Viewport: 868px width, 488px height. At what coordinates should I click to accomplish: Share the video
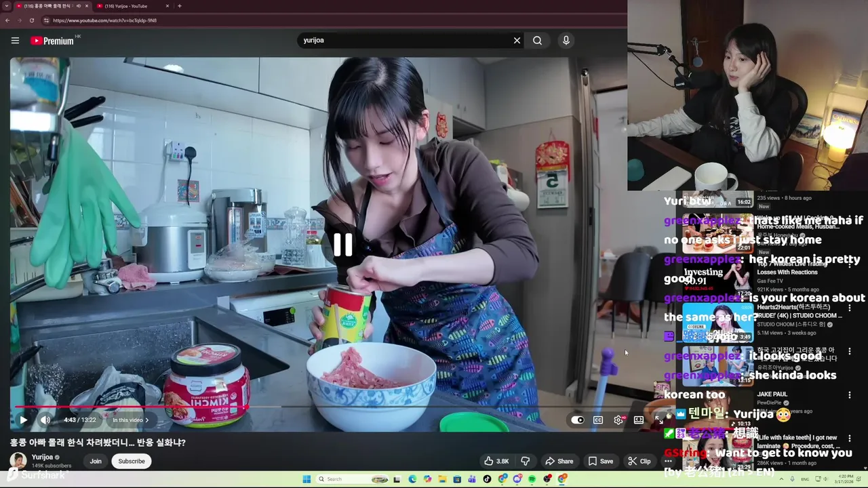pyautogui.click(x=559, y=462)
